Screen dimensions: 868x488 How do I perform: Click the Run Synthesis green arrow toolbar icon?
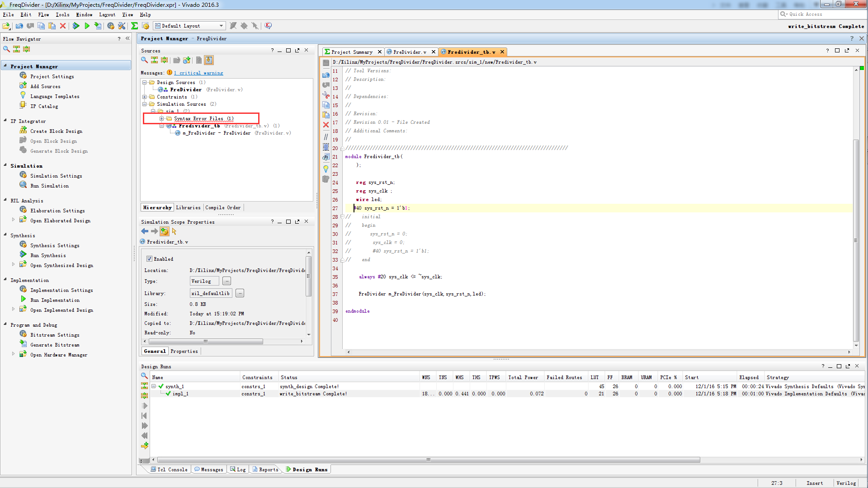coord(76,26)
